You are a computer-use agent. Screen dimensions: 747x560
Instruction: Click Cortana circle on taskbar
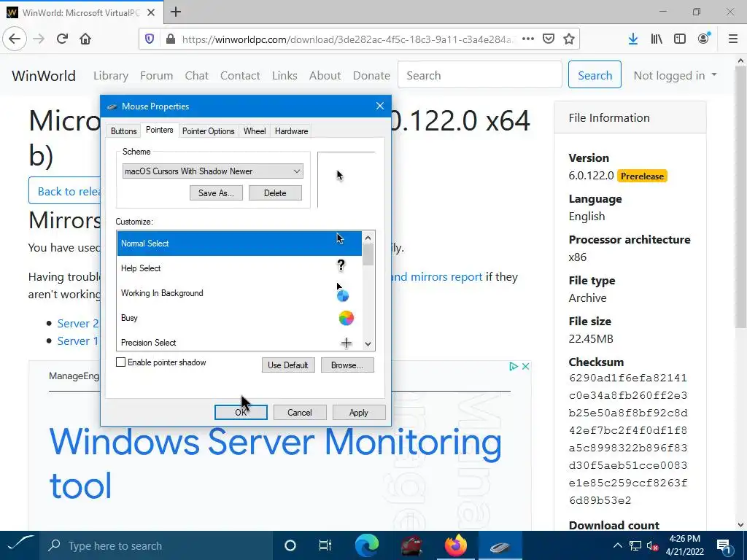tap(290, 545)
